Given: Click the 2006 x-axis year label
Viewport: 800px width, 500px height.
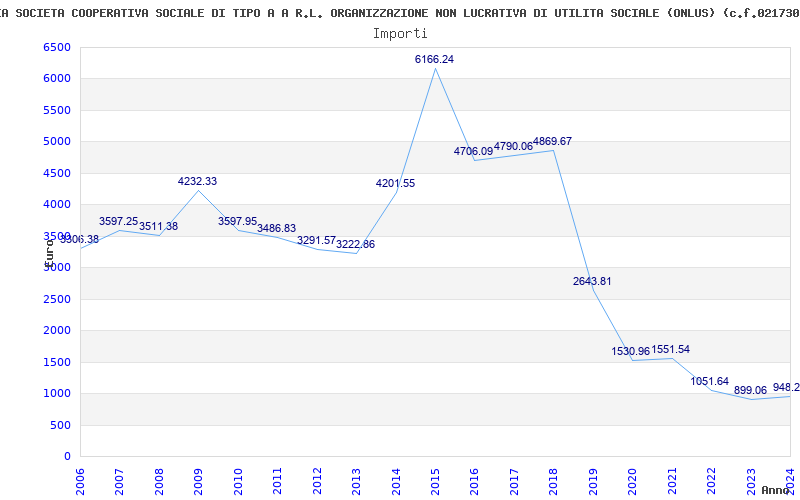Looking at the screenshot, I should pyautogui.click(x=80, y=481).
